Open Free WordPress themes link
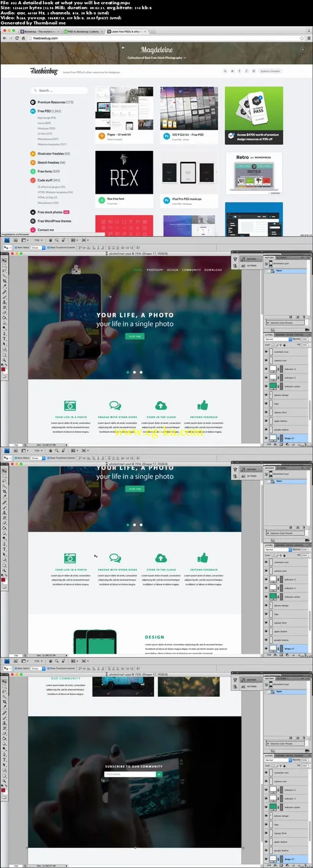 [54, 221]
